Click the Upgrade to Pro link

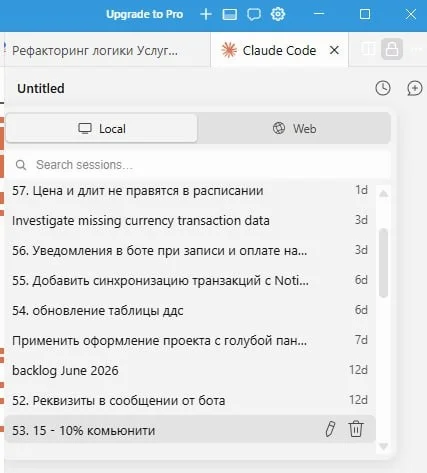pos(145,14)
